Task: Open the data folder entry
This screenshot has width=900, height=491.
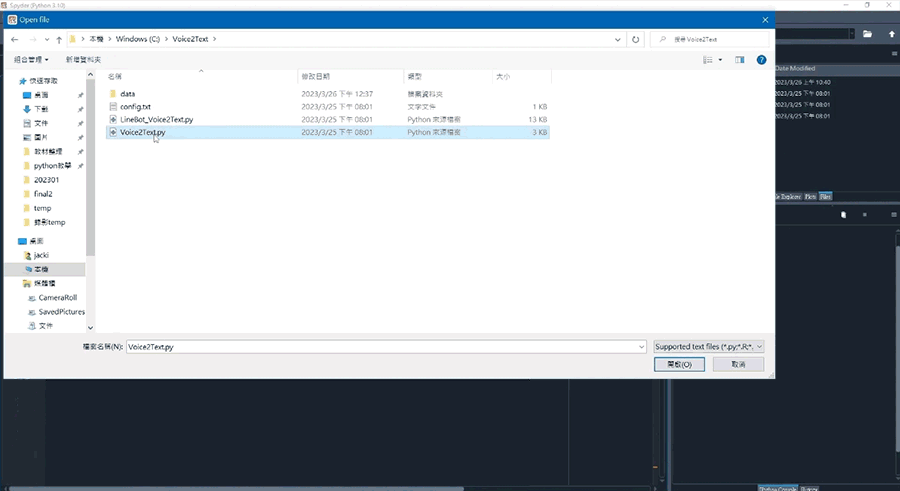Action: point(128,93)
